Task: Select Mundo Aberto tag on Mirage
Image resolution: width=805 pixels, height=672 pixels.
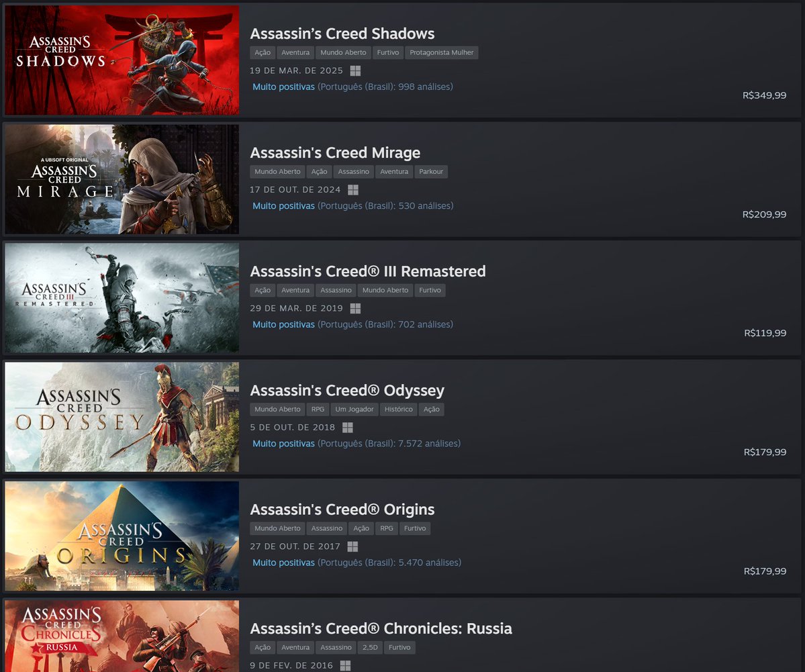Action: point(278,171)
